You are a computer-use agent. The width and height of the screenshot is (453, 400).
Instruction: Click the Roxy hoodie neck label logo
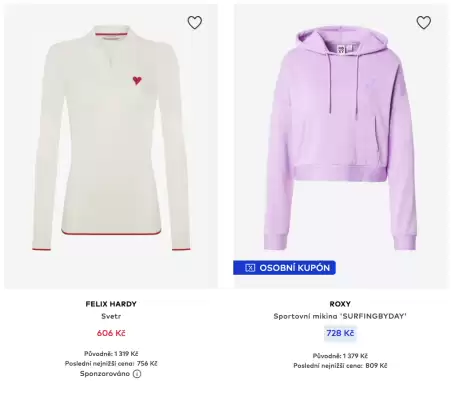341,49
